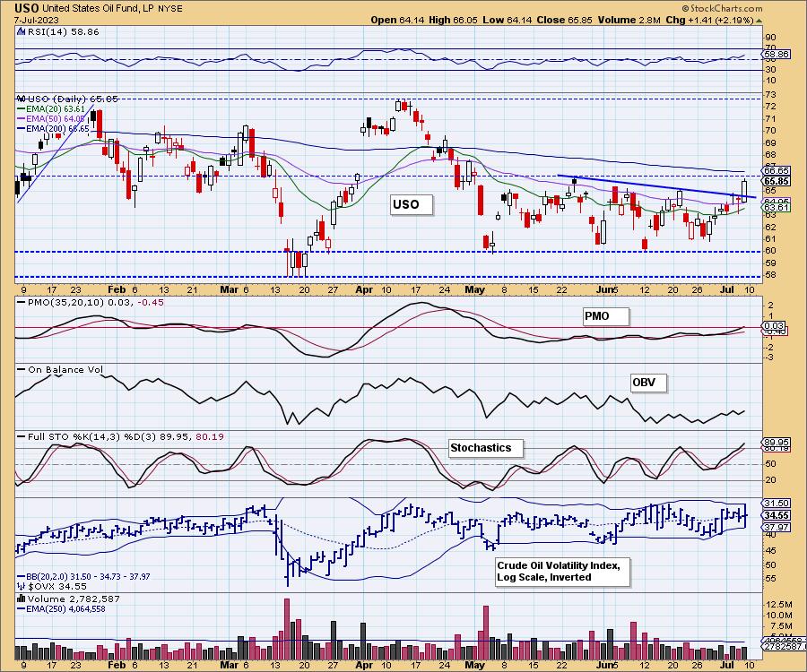Click the EMA(50) legend entry
Viewport: 807px width, 672px height.
pyautogui.click(x=51, y=119)
